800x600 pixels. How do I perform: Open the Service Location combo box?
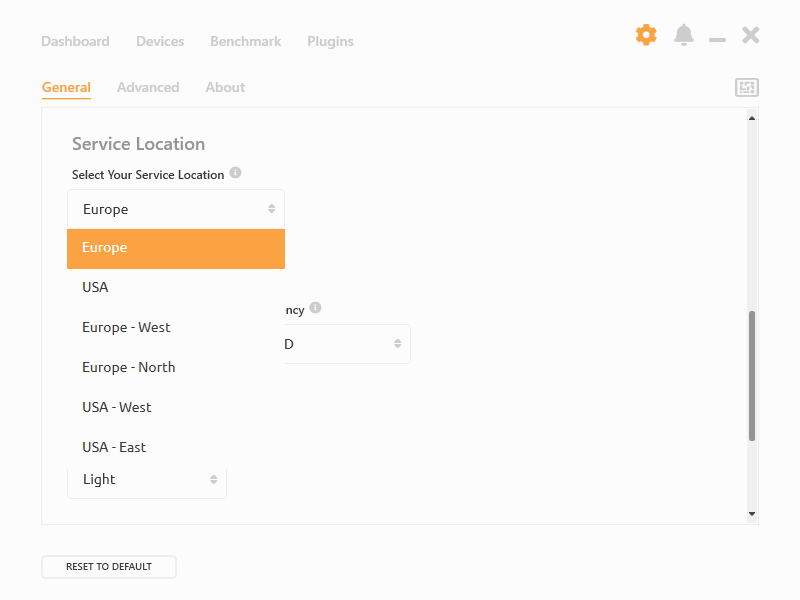176,209
